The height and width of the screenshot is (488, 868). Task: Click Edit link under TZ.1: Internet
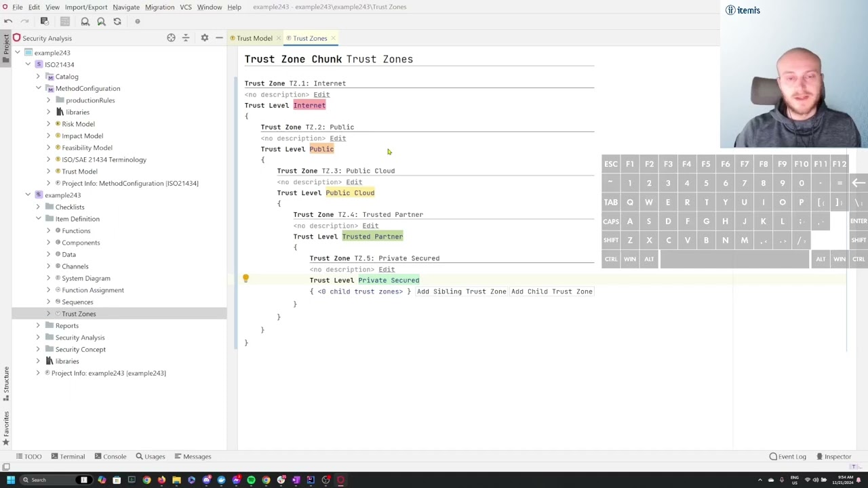[321, 94]
